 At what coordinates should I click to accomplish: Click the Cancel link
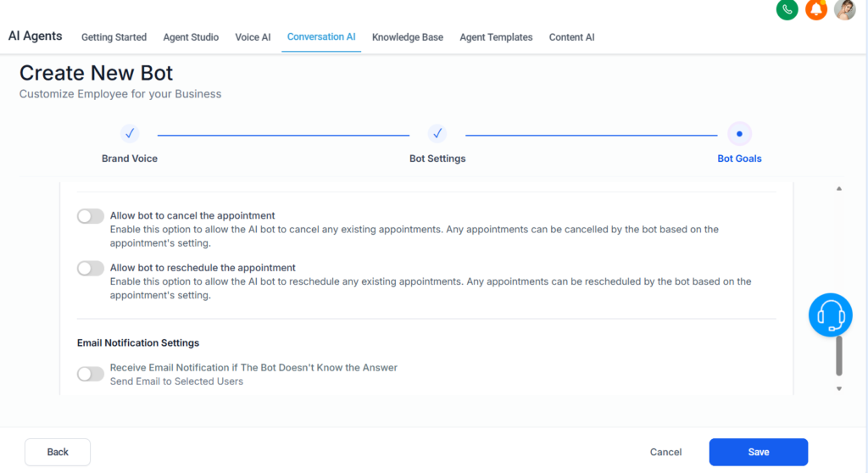665,452
